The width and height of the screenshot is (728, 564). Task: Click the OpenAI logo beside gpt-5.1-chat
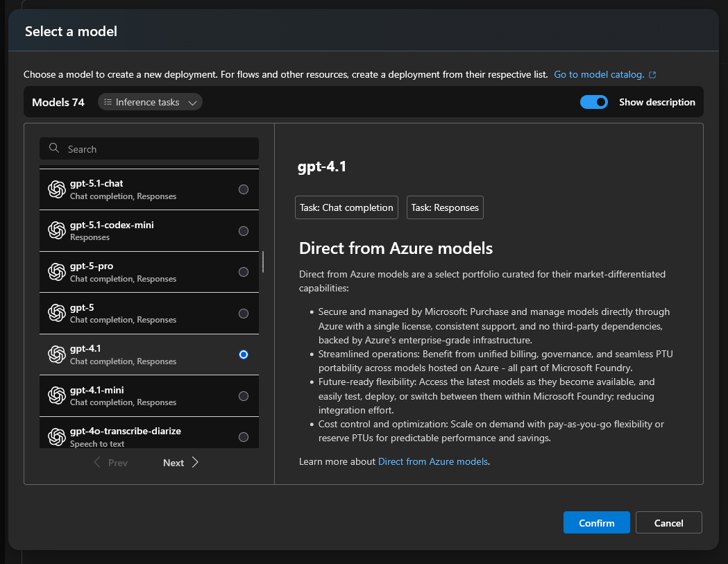coord(57,189)
